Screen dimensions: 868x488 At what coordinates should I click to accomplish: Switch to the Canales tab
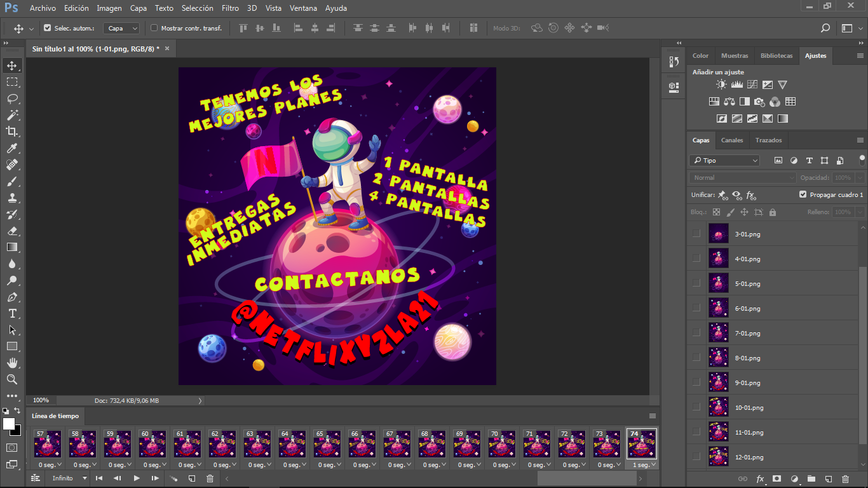(732, 140)
